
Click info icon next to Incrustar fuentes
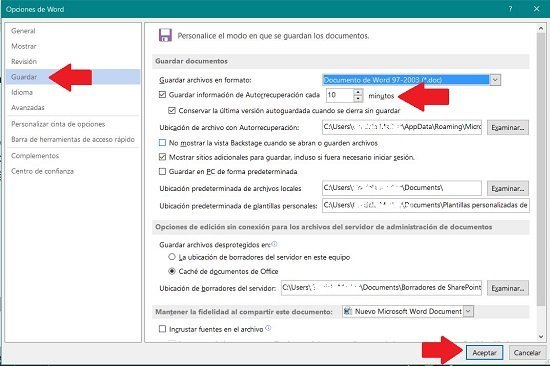point(268,328)
